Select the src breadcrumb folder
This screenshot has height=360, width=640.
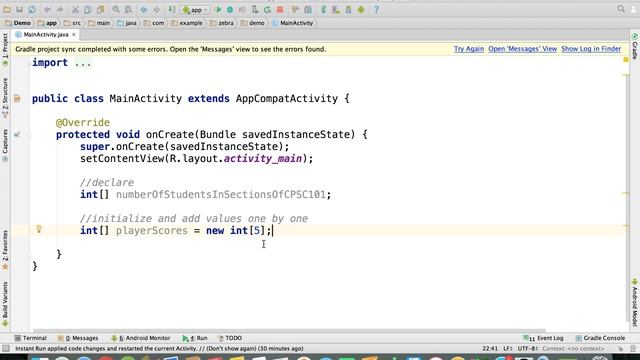[72, 23]
